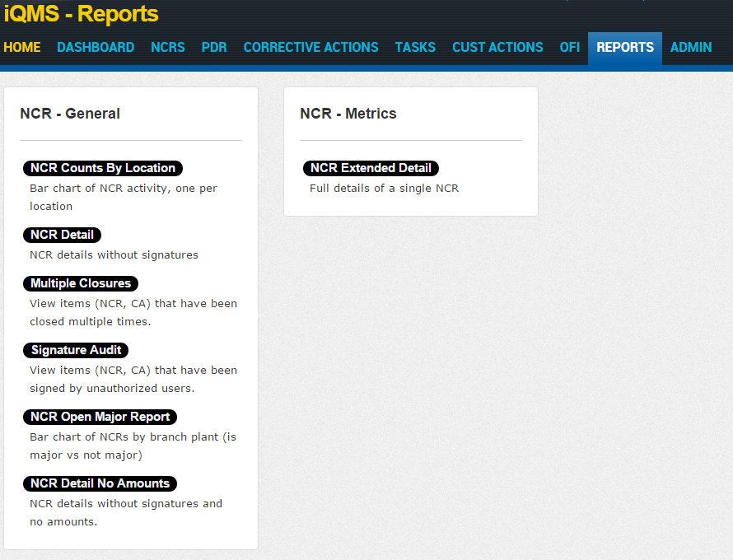Open CUST ACTIONS page
This screenshot has height=560, width=733.
pyautogui.click(x=497, y=47)
